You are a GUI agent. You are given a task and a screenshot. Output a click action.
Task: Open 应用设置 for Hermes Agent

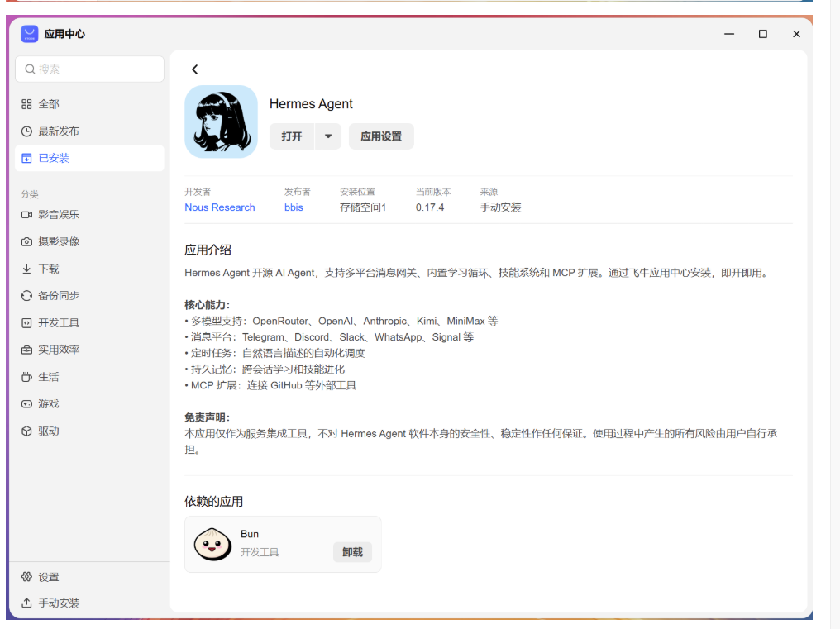(x=381, y=136)
